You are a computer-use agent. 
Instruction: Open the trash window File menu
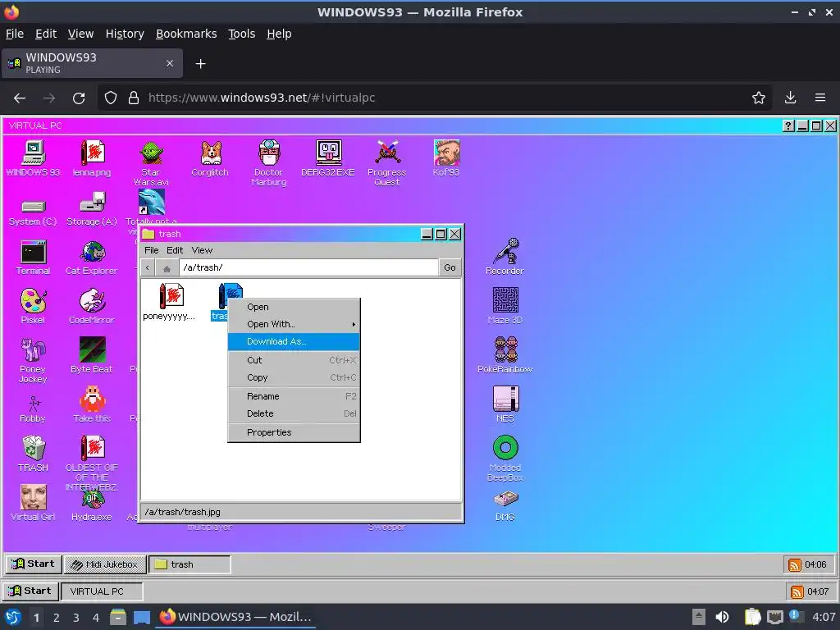152,250
